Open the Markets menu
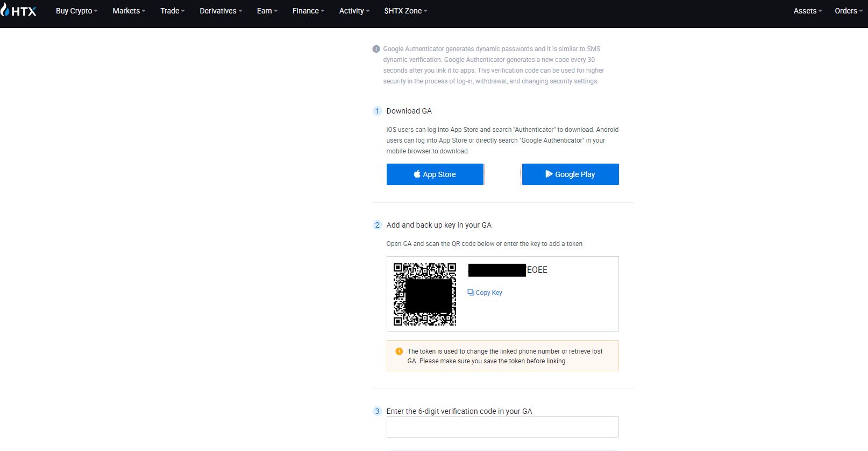The width and height of the screenshot is (868, 451). 129,11
